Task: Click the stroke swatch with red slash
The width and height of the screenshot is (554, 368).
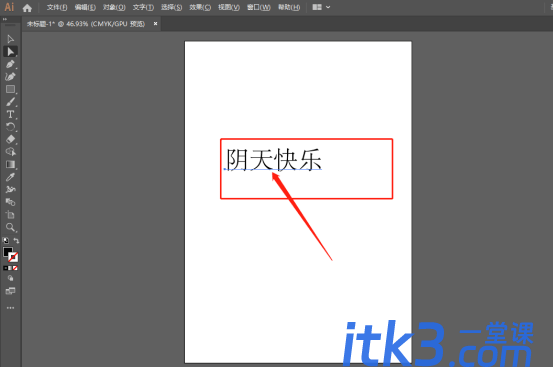Action: (x=13, y=257)
